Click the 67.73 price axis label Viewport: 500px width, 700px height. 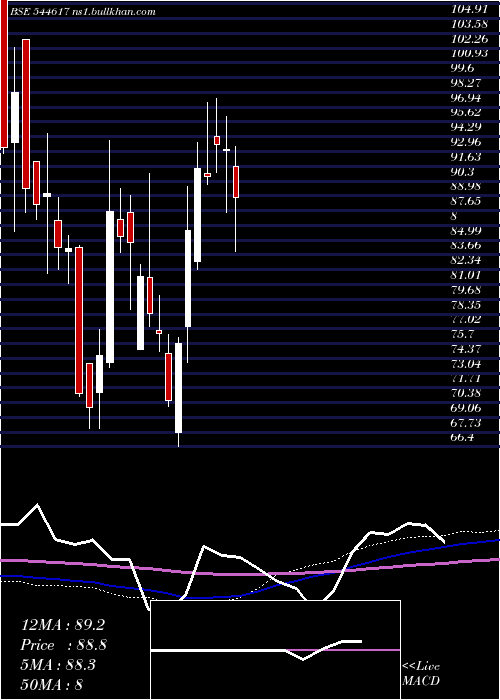[x=466, y=423]
